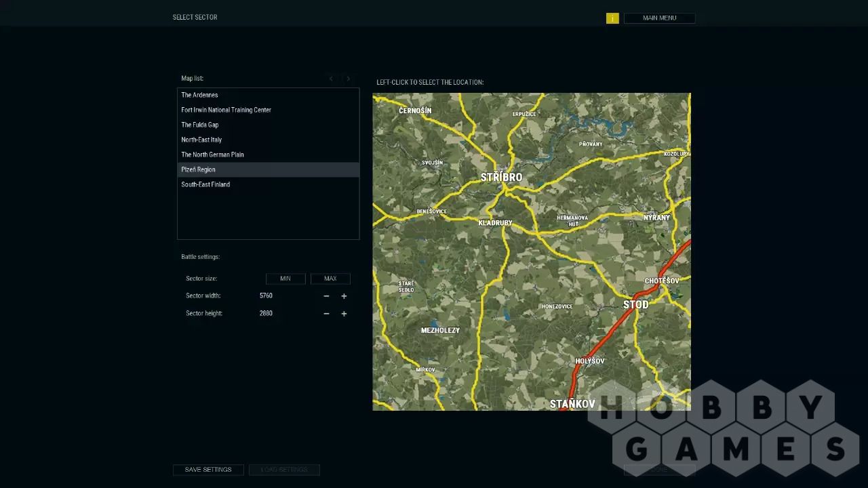Click Holýšov on the map

pos(589,361)
